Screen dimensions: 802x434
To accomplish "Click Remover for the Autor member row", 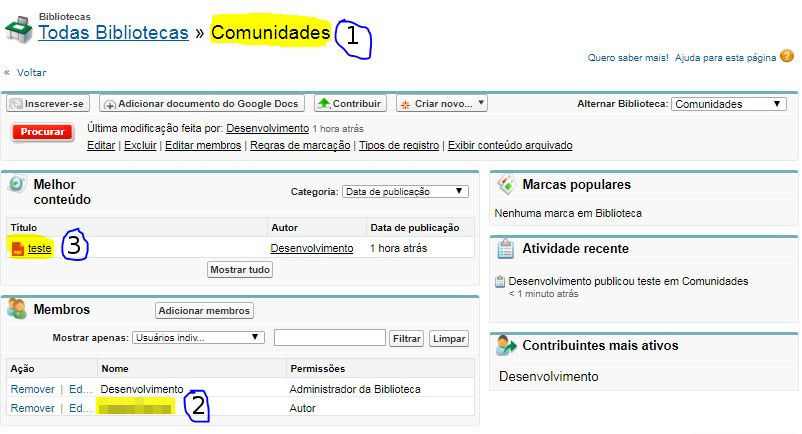I will tap(32, 408).
